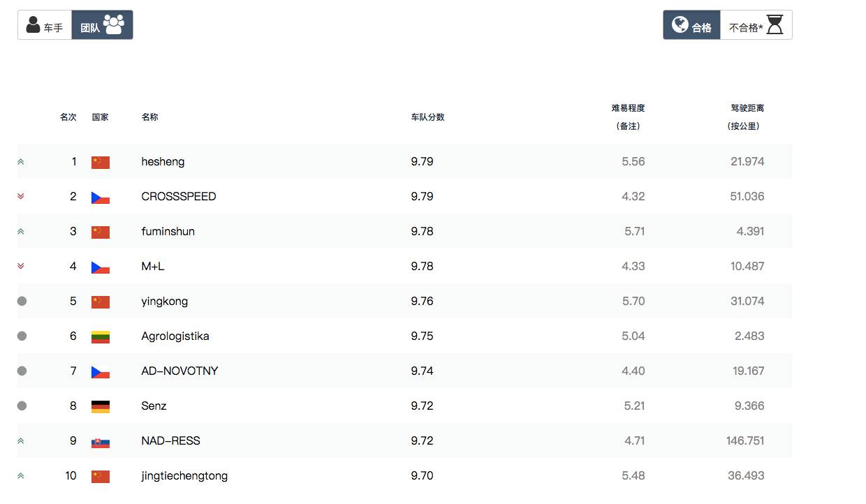Click the Czech flag in AD-NOVOTNY row
866x504 pixels.
101,371
